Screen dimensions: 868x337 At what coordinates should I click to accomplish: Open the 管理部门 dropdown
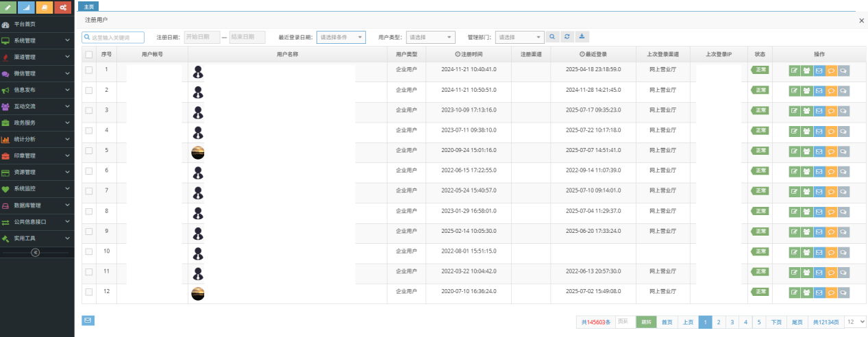coord(519,38)
